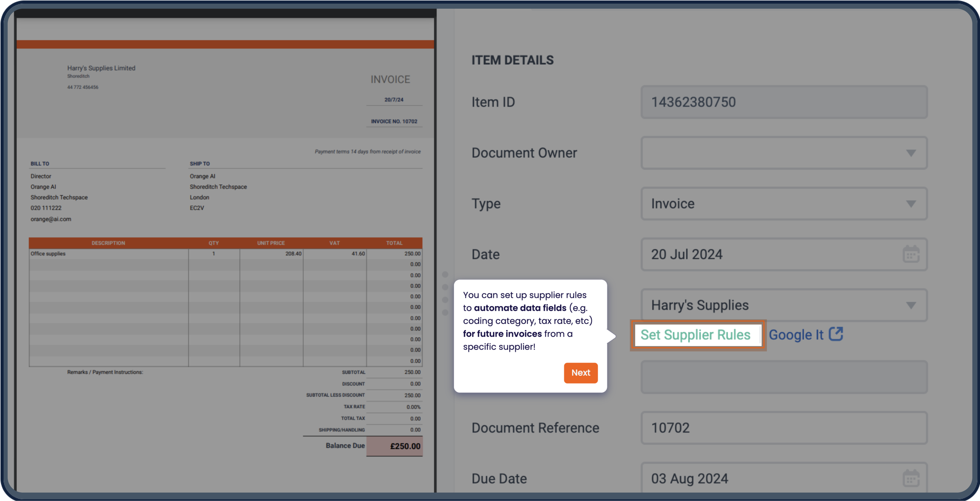Click inside the empty Document Owner field
The width and height of the screenshot is (980, 501).
point(761,153)
